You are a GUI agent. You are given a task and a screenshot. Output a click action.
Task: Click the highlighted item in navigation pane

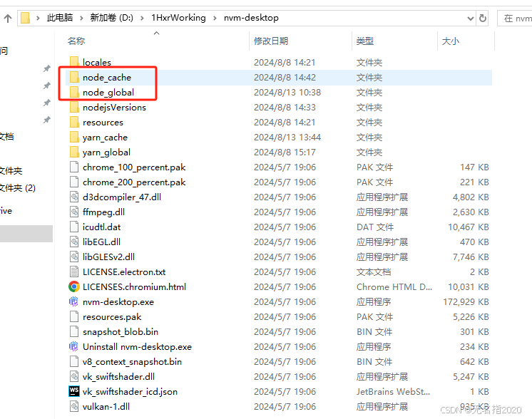pyautogui.click(x=26, y=234)
